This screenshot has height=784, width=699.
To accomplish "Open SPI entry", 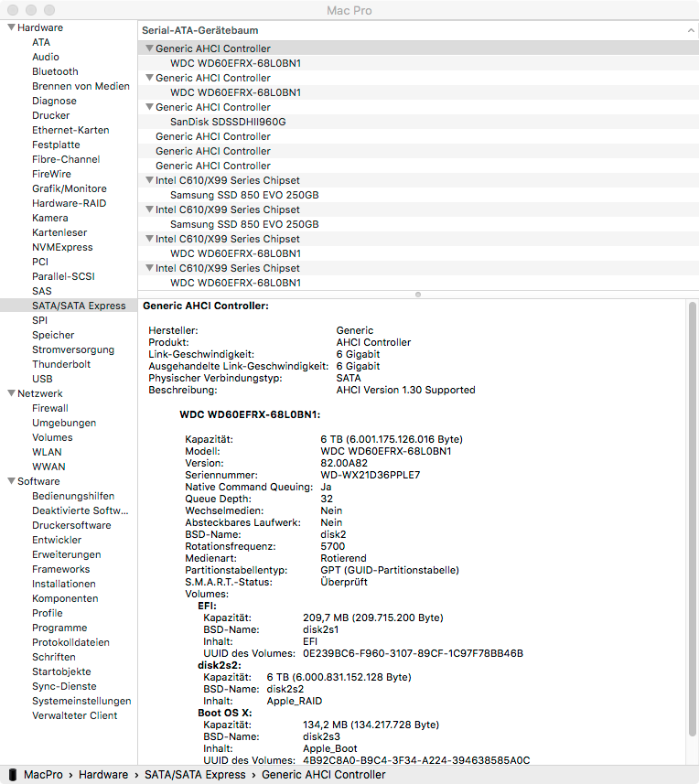I will pos(40,320).
